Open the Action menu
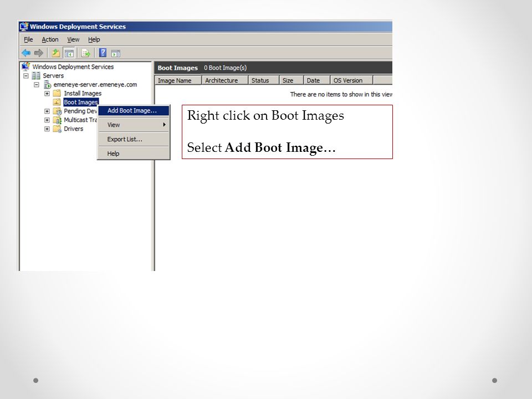Image resolution: width=532 pixels, height=399 pixels. pyautogui.click(x=50, y=39)
